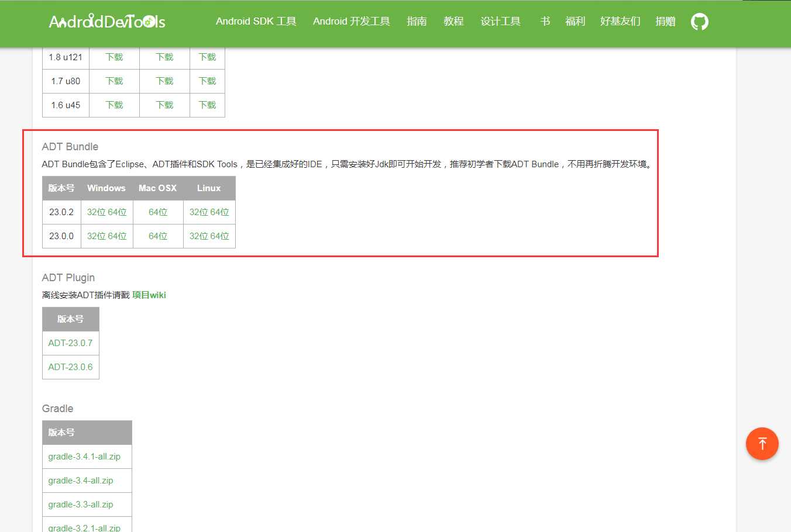This screenshot has height=532, width=791.
Task: Download ADT Bundle 23.0.2 Mac OSX 64位
Action: pyautogui.click(x=158, y=212)
